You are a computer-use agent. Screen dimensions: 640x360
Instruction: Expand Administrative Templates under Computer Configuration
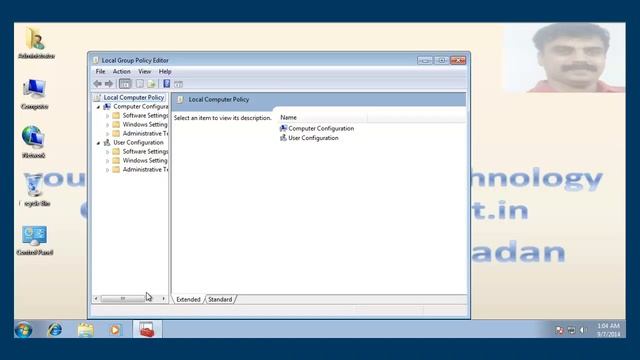coord(107,134)
